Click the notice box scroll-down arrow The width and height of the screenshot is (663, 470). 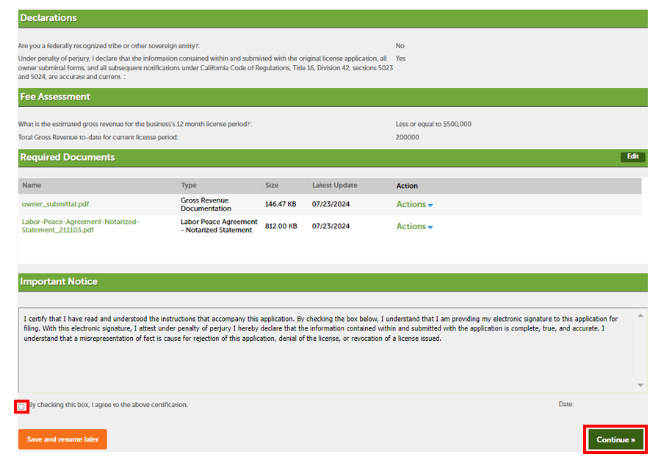point(641,385)
